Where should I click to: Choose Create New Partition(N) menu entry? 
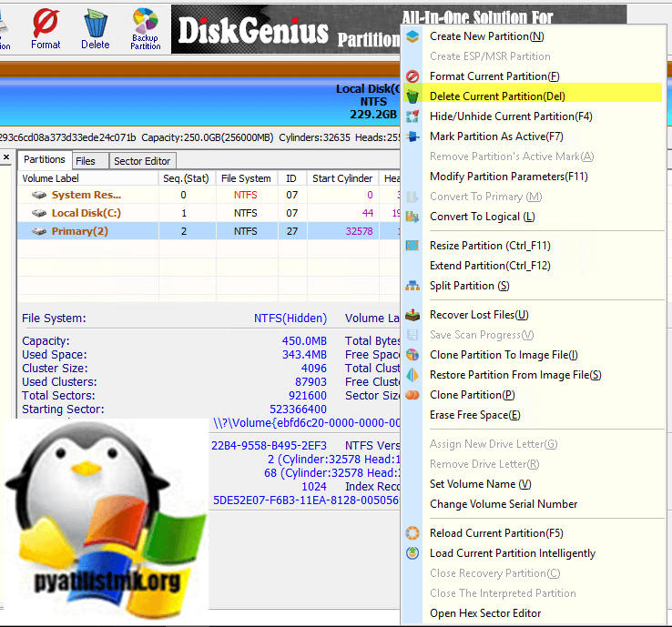(x=487, y=36)
